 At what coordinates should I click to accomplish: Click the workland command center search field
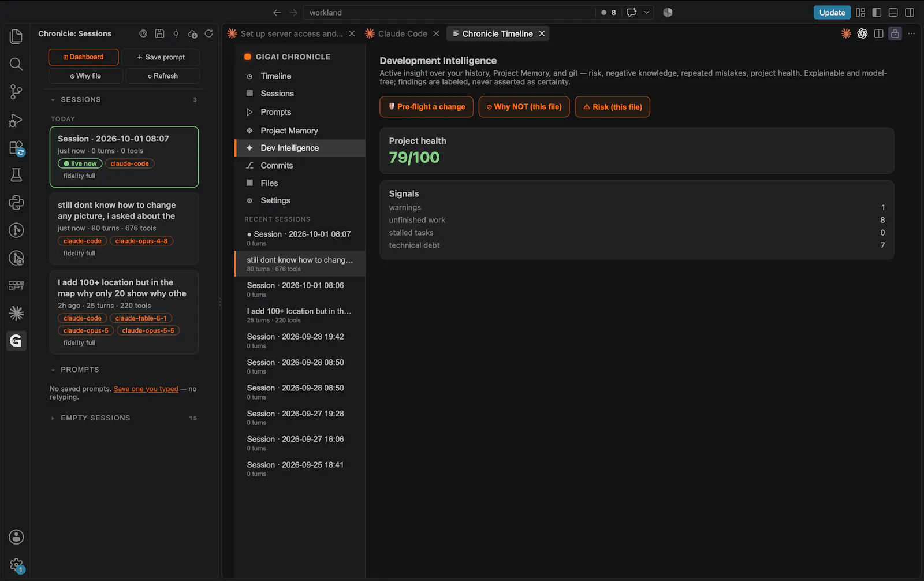449,12
